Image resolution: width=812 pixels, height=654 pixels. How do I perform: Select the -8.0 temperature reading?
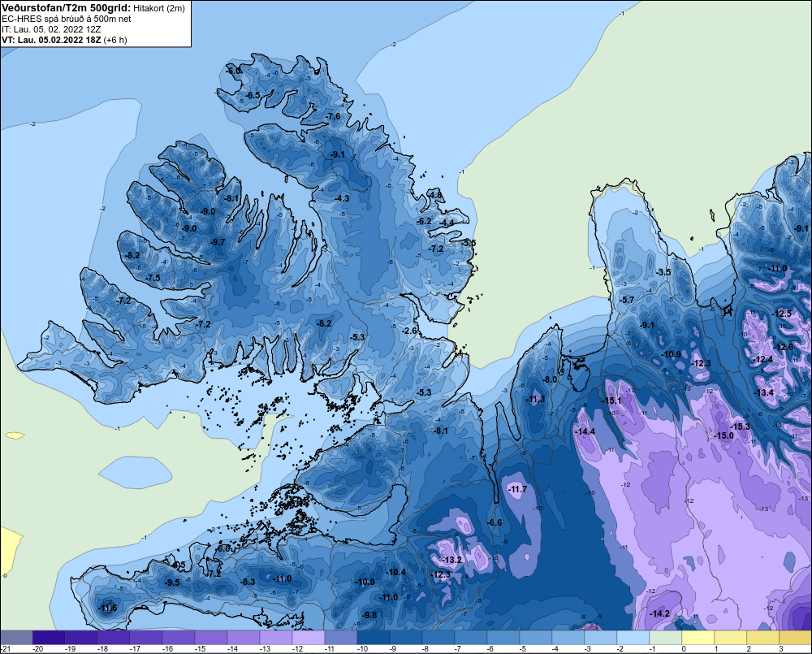coord(550,379)
